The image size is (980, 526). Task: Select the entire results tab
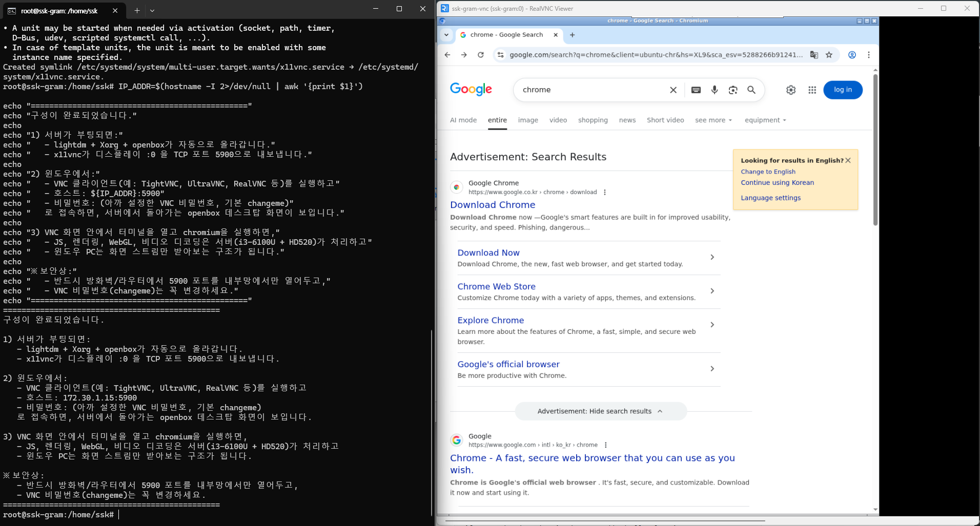[x=497, y=120]
